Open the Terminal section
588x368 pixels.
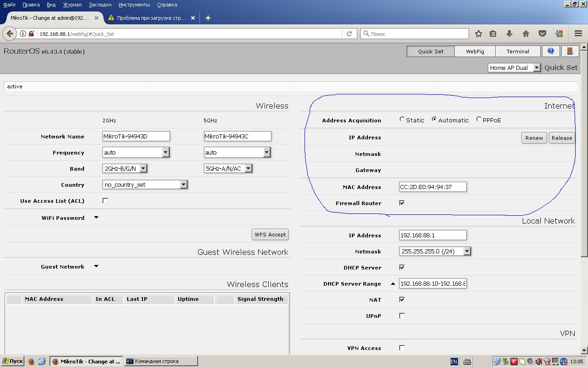coord(518,52)
